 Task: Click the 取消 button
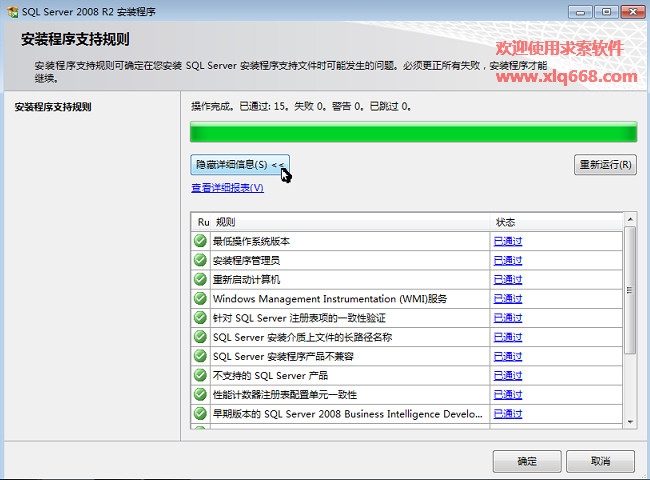pos(600,461)
